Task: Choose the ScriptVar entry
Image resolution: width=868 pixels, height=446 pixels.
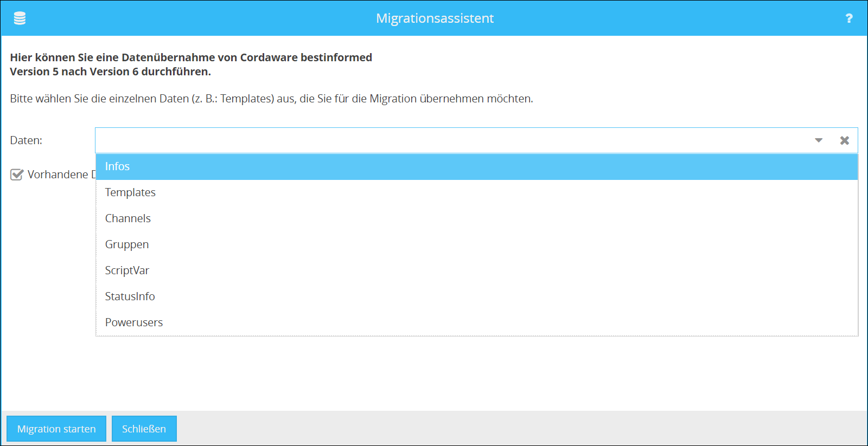Action: point(477,270)
